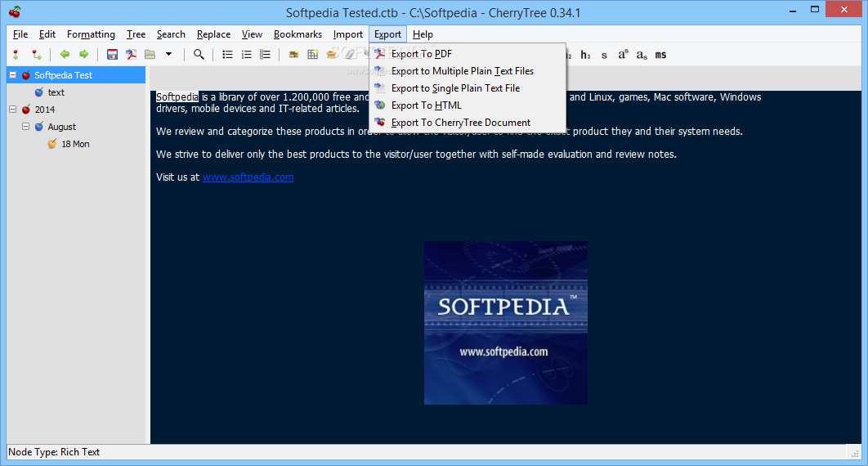The width and height of the screenshot is (868, 466).
Task: Click the insert image toolbar icon
Action: coord(294,54)
